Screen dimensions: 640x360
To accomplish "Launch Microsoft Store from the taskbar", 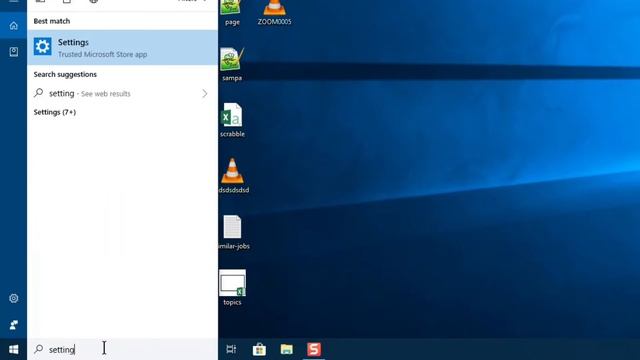I will point(259,349).
